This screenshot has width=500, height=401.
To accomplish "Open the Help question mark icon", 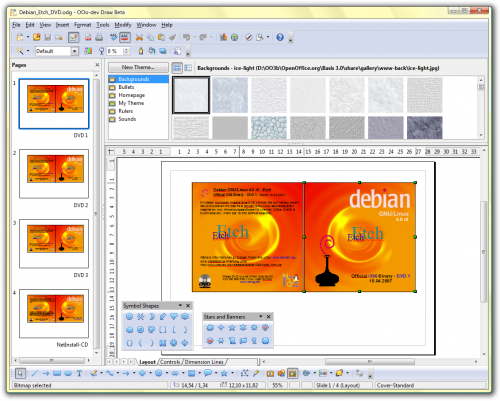I will (280, 37).
